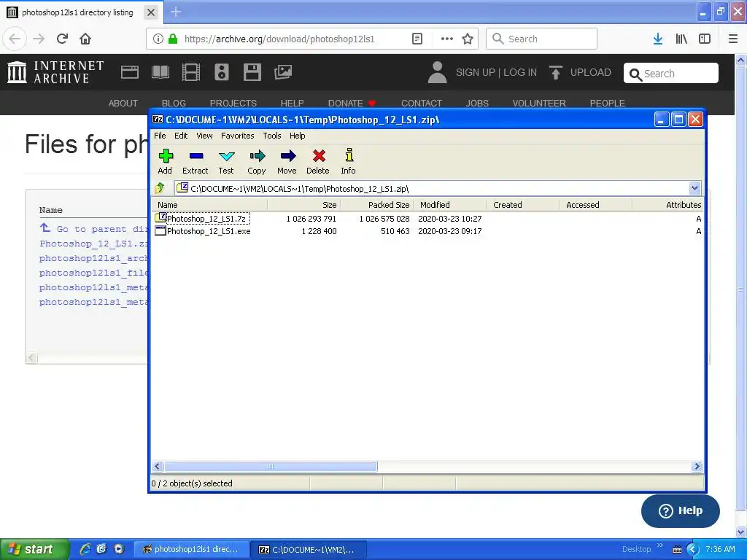Click the 7-Zip horizontal scrollbar thumb
This screenshot has width=747, height=560.
(271, 466)
